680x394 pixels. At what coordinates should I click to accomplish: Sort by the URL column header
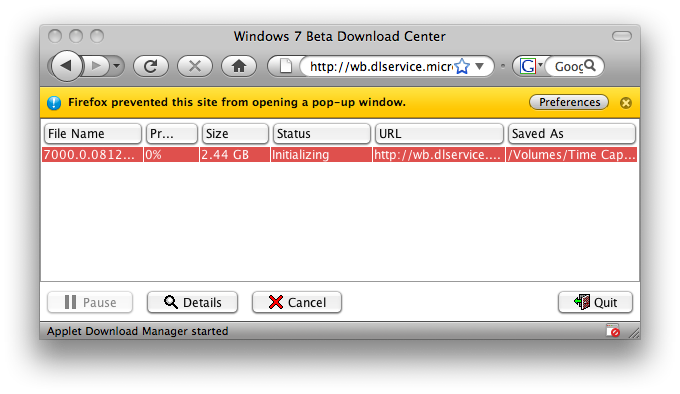coord(439,134)
